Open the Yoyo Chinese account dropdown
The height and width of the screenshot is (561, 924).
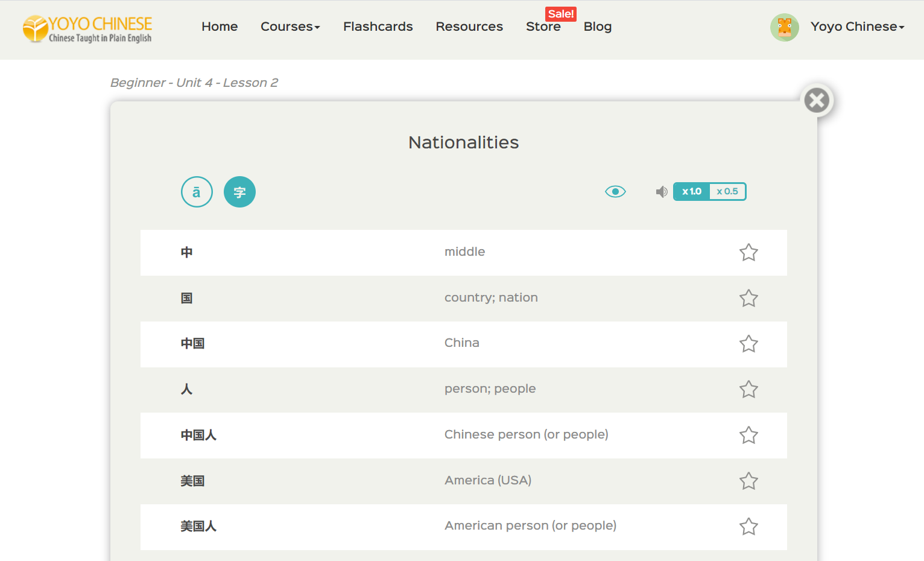coord(857,27)
